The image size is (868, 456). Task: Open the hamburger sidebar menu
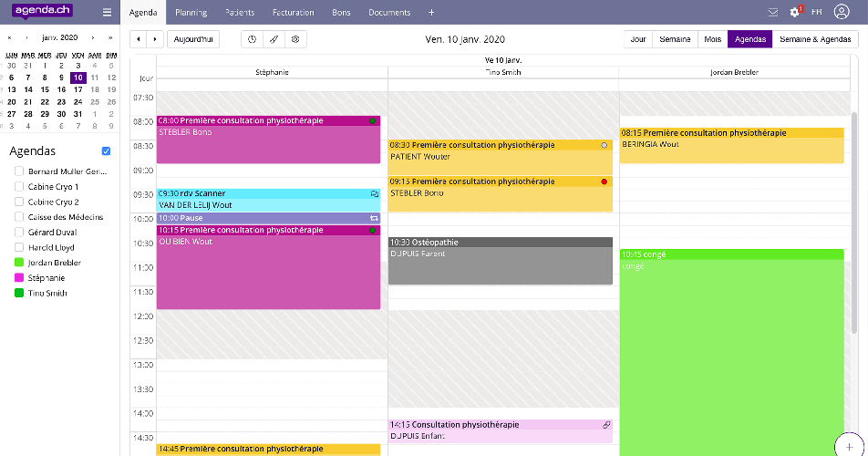coord(108,13)
